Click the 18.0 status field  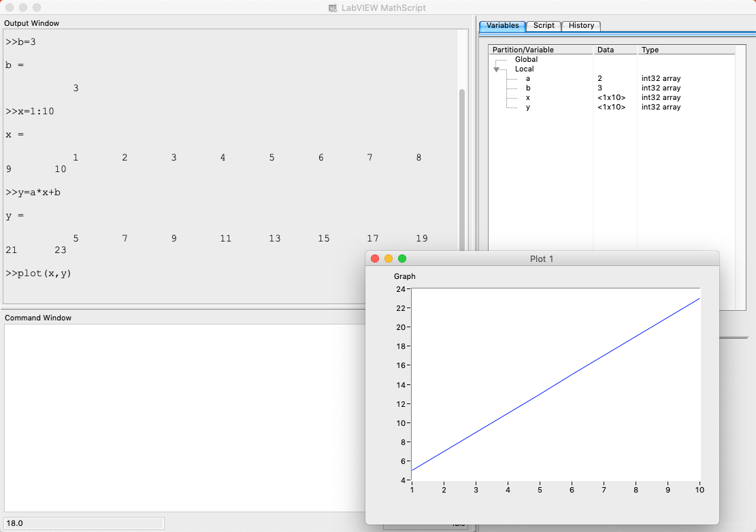click(84, 523)
